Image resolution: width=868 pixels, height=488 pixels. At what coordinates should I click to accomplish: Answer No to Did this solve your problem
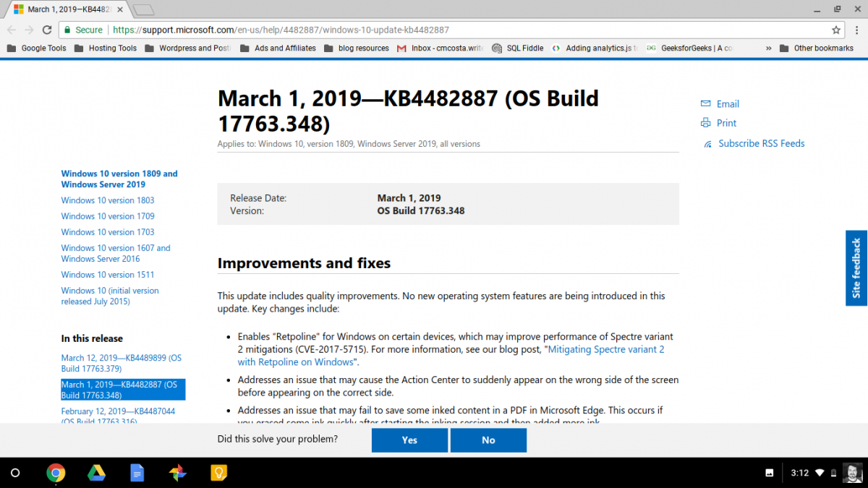(x=488, y=440)
